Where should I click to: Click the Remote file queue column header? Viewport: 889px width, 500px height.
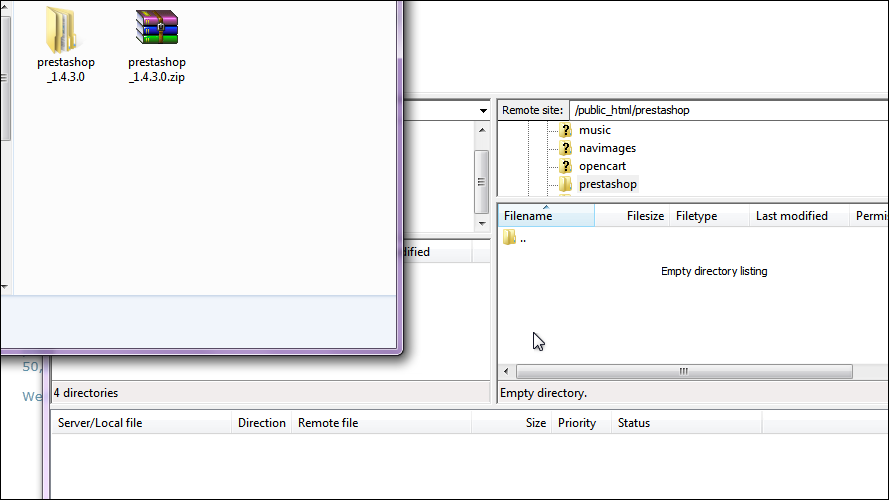pyautogui.click(x=381, y=423)
